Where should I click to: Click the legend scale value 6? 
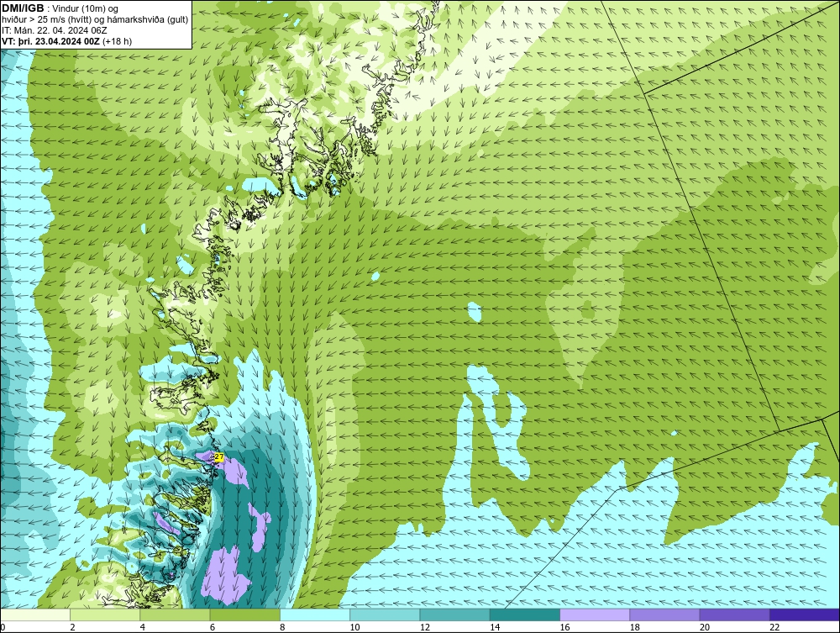click(x=213, y=627)
